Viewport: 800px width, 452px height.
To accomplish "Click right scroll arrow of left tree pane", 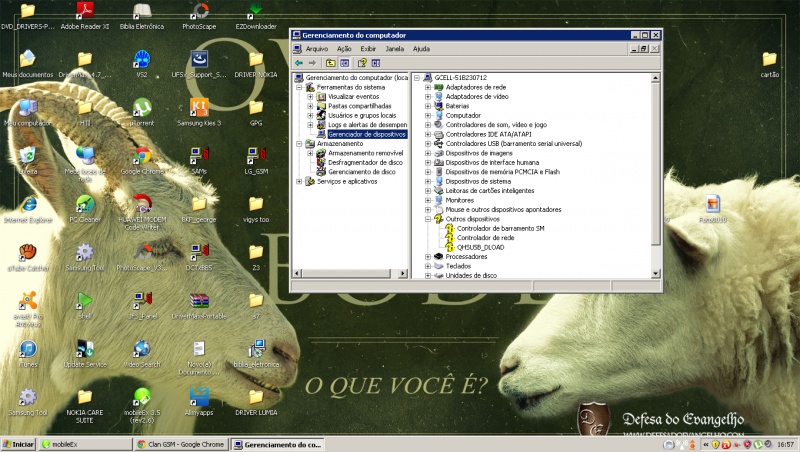I will (x=403, y=273).
